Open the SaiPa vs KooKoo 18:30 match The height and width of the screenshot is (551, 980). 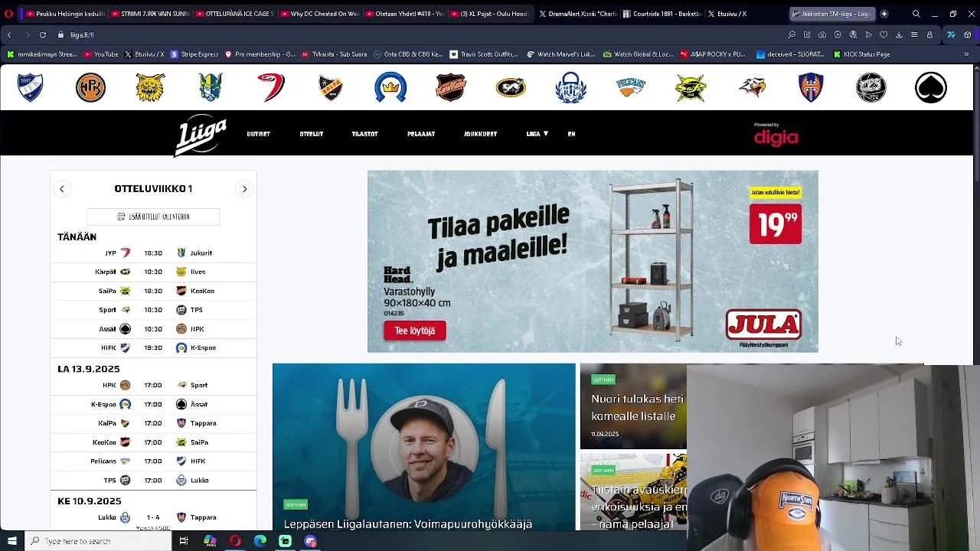[153, 291]
